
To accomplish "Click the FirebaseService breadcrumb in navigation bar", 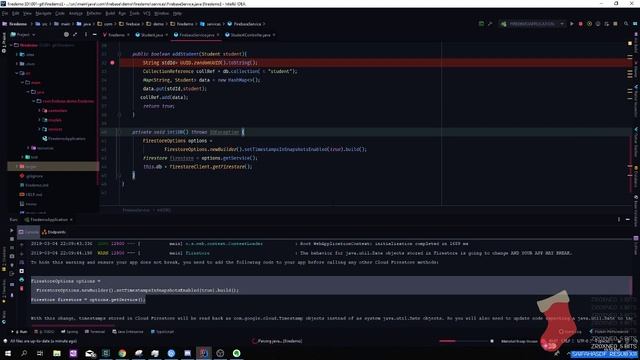I will 244,24.
